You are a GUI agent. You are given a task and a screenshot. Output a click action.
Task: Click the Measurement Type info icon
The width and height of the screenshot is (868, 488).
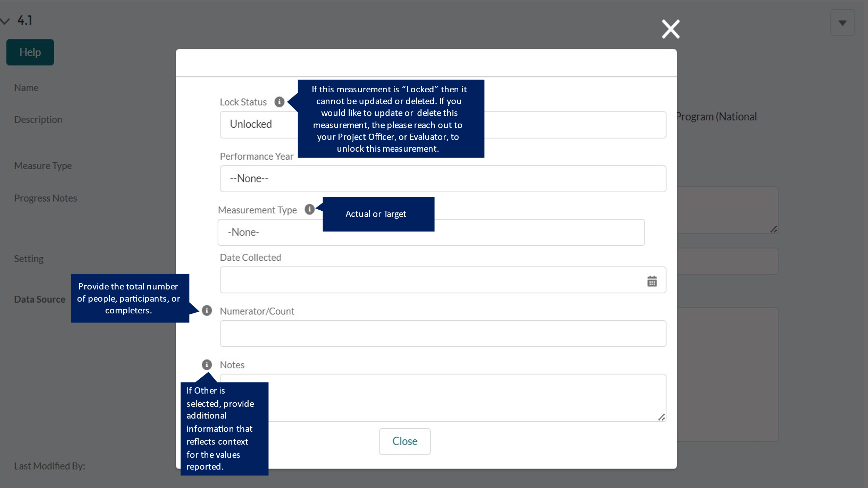click(x=309, y=209)
